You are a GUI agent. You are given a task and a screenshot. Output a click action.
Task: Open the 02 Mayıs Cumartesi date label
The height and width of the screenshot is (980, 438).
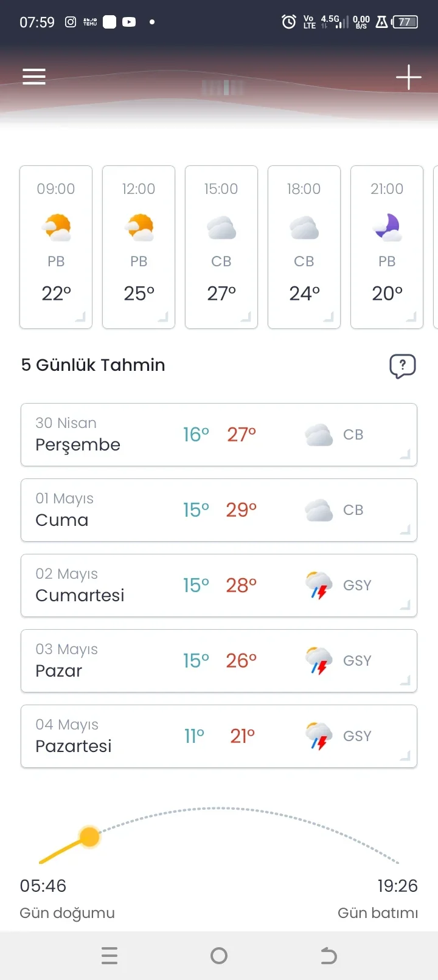click(66, 574)
